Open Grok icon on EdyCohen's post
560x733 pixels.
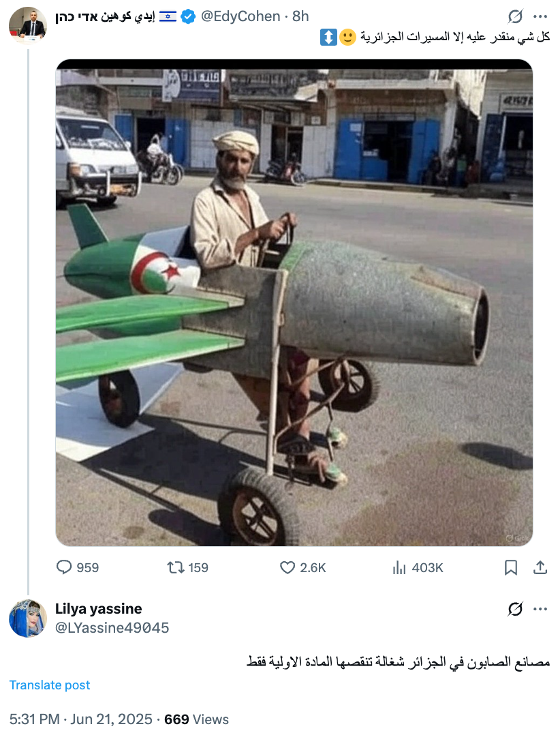515,17
